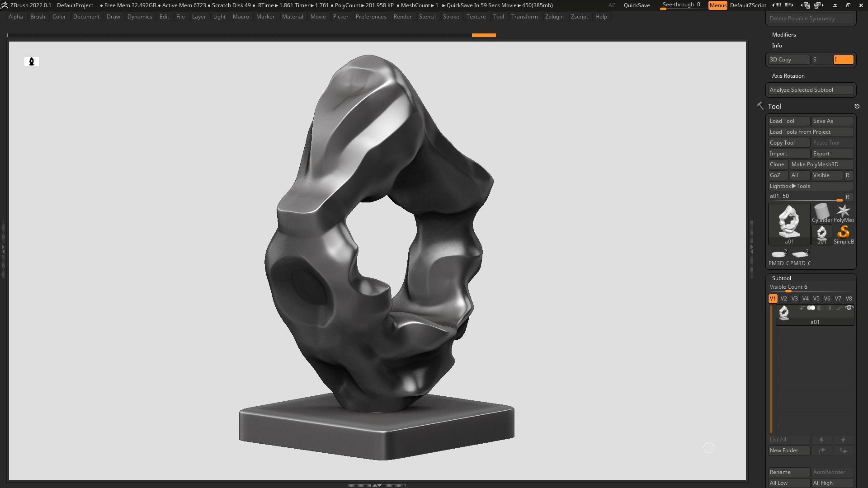Toggle the Menus button
The width and height of the screenshot is (868, 488).
point(717,5)
